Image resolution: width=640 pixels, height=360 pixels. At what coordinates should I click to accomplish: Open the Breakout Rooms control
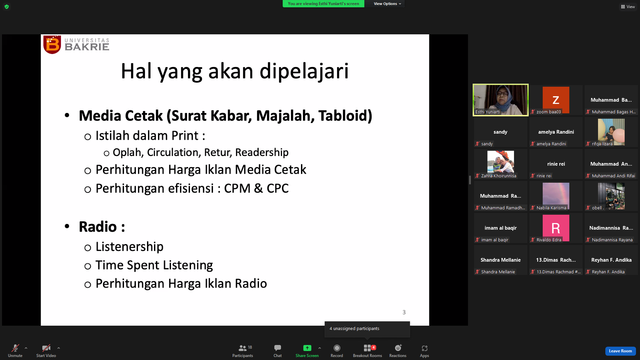pyautogui.click(x=368, y=350)
